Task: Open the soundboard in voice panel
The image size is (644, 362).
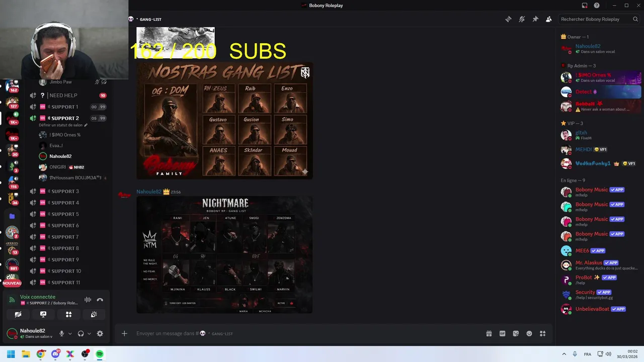Action: point(94,314)
